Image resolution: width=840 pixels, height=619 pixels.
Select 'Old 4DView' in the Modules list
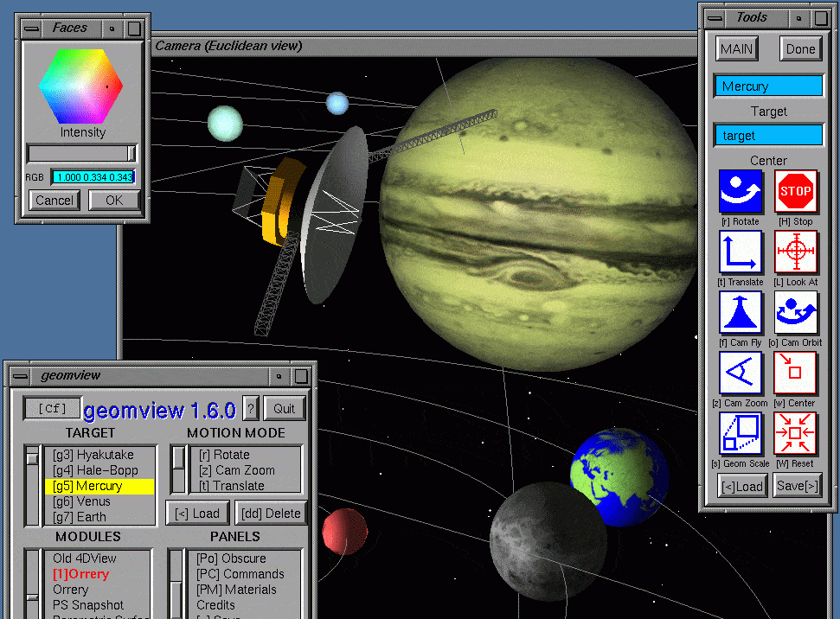pyautogui.click(x=98, y=558)
